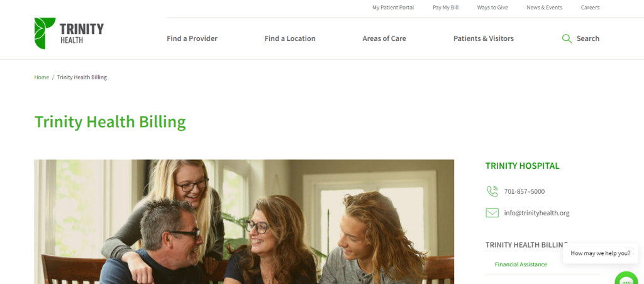Go to My Patient Portal
644x284 pixels.
point(393,8)
